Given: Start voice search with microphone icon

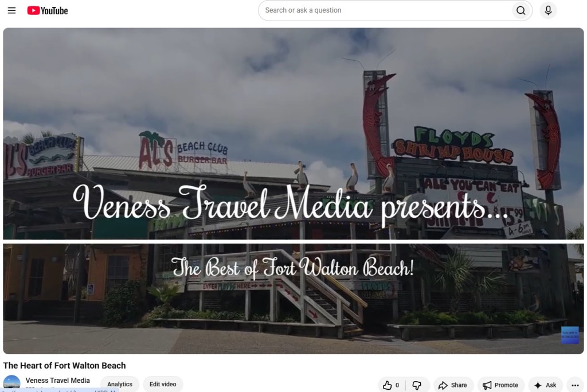Looking at the screenshot, I should click(548, 10).
